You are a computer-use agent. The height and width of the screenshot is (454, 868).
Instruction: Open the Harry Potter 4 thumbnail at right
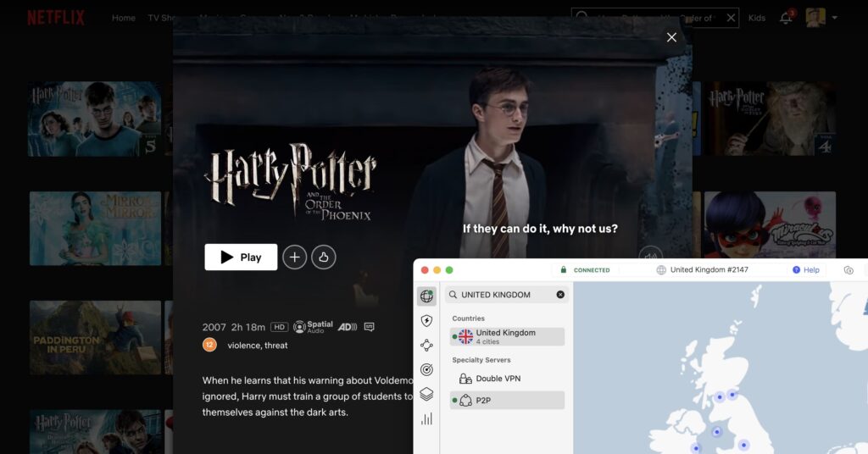tap(770, 119)
